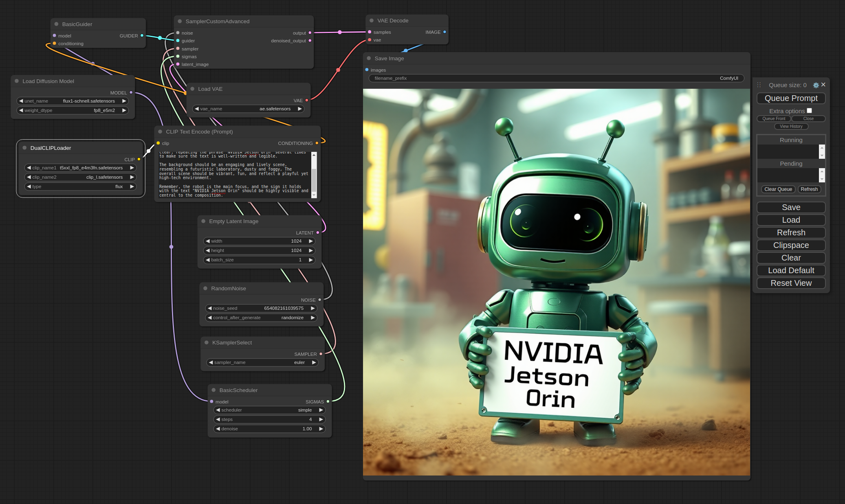Click the SIGMAS output socket on BasicScheduler

click(328, 401)
